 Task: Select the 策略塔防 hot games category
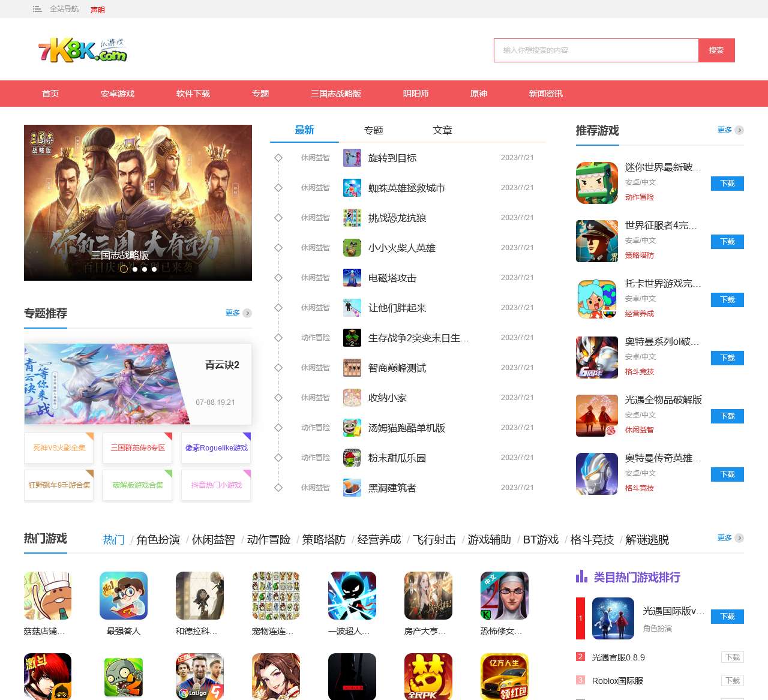(x=324, y=540)
